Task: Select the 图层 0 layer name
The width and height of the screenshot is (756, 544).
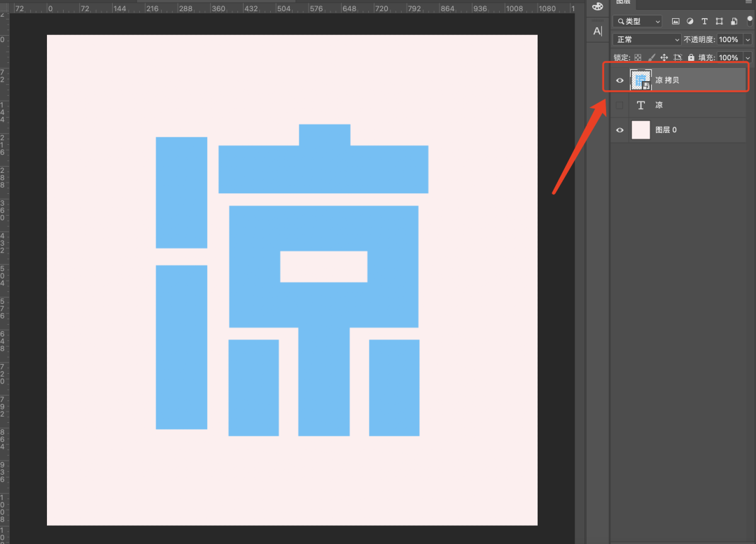Action: point(666,130)
